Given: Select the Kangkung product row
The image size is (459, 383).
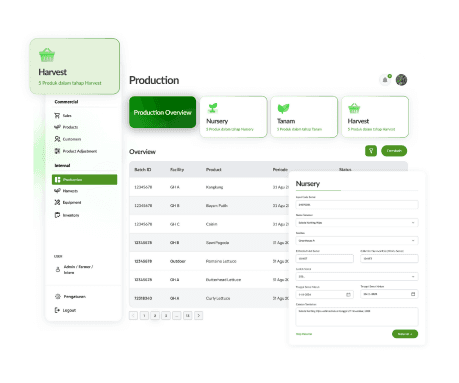Looking at the screenshot, I should (x=209, y=187).
